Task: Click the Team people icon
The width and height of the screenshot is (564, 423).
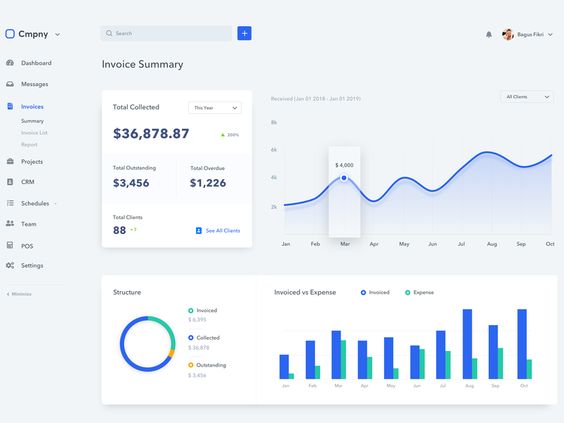Action: point(10,223)
